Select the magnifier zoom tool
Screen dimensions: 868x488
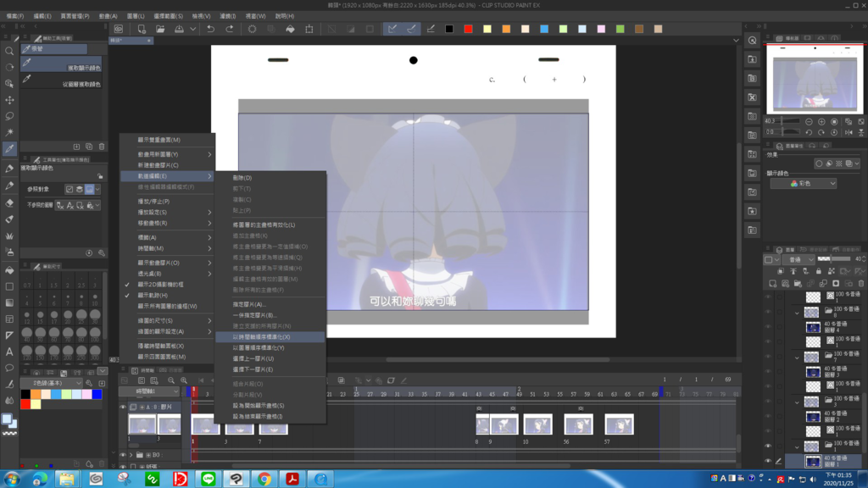coord(9,51)
